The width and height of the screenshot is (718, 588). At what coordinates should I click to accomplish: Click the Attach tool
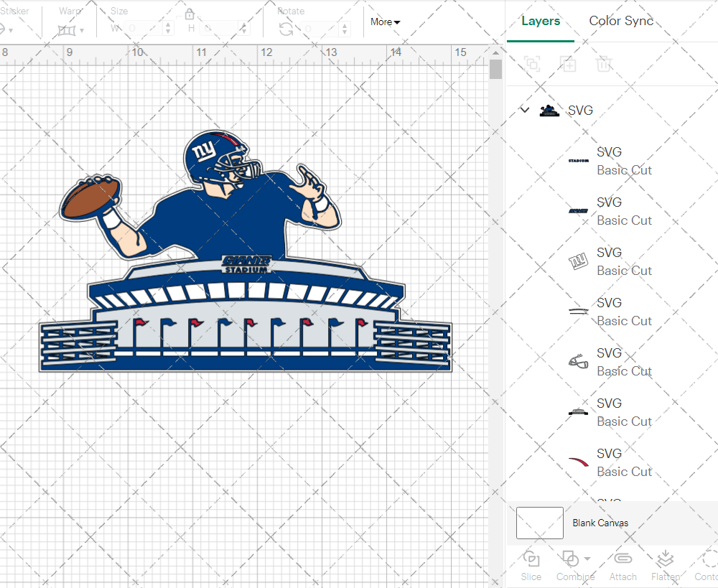click(x=623, y=566)
